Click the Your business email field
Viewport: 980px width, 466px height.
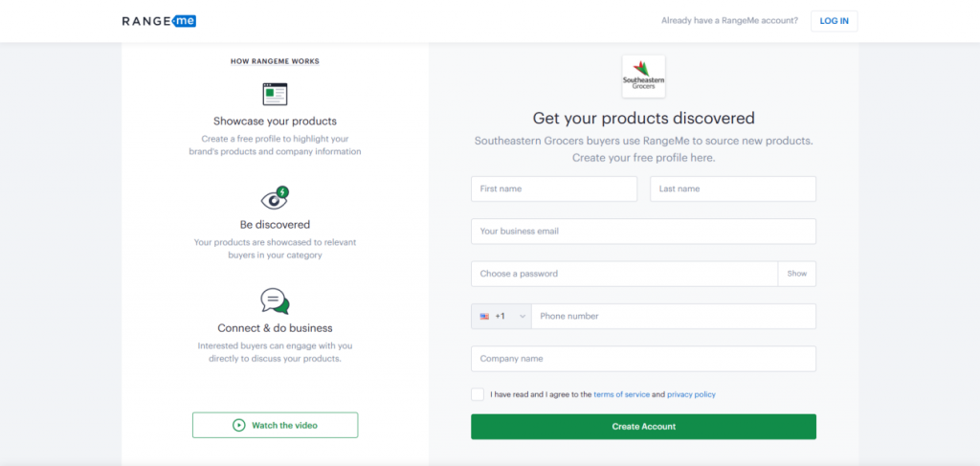click(643, 232)
